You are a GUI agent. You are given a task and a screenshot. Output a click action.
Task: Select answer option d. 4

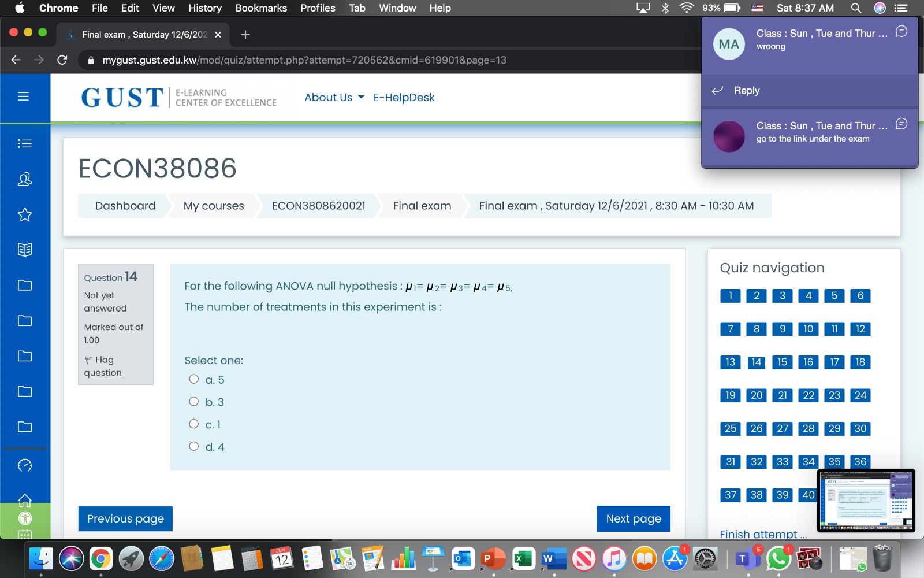click(194, 446)
